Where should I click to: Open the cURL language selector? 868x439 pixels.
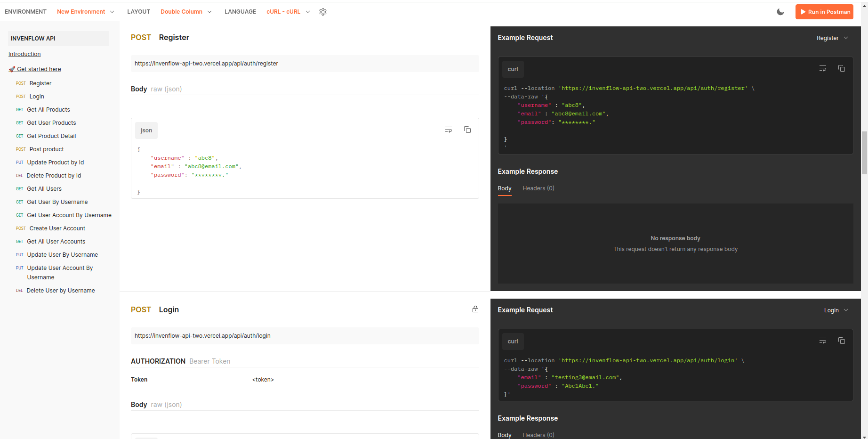pyautogui.click(x=288, y=11)
